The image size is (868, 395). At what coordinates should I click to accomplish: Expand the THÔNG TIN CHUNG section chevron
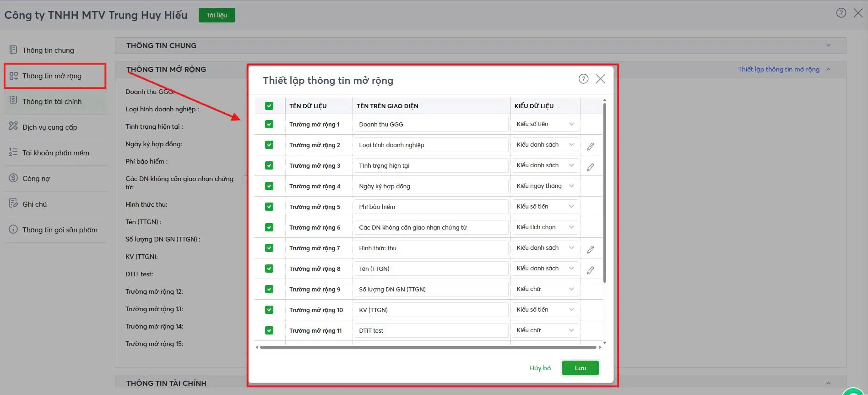click(x=828, y=45)
